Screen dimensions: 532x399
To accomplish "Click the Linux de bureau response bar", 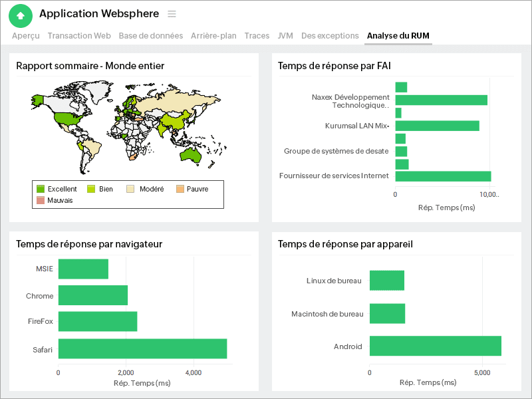I will coord(387,281).
